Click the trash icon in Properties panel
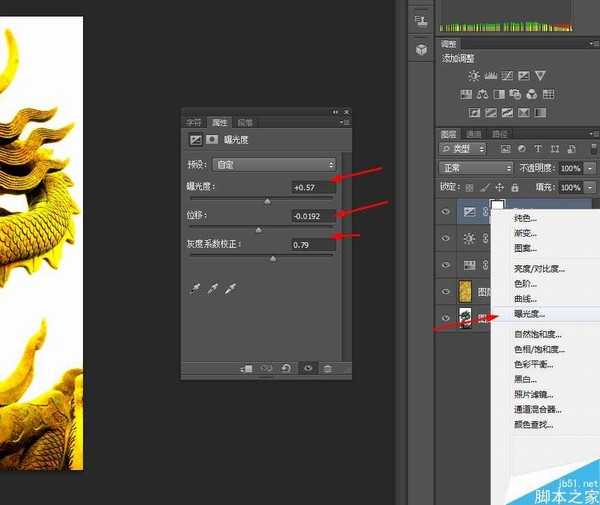Screen dimensions: 600x505 pyautogui.click(x=327, y=368)
